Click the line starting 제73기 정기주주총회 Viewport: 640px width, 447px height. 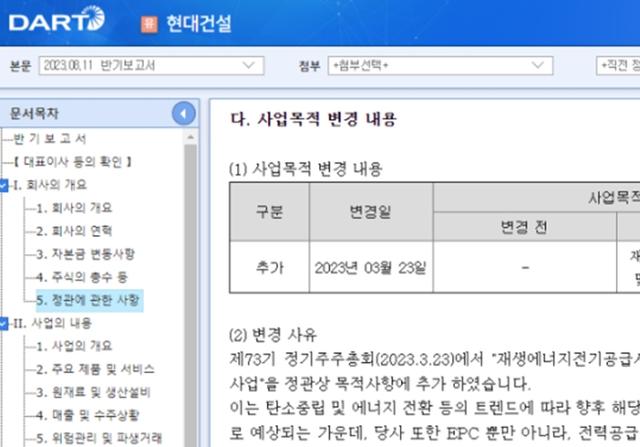[x=435, y=359]
